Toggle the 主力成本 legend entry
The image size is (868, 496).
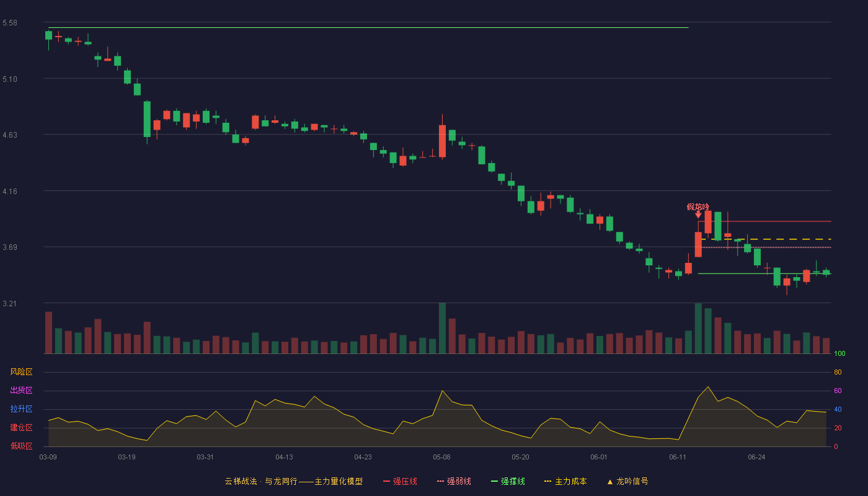[x=565, y=481]
